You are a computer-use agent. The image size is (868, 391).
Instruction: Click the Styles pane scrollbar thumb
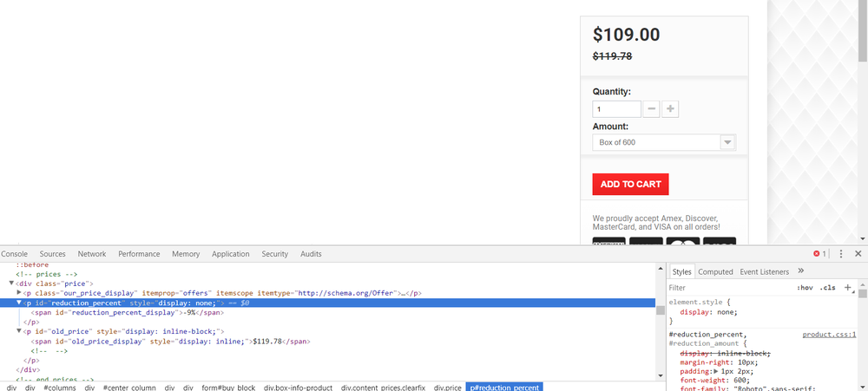click(x=863, y=293)
